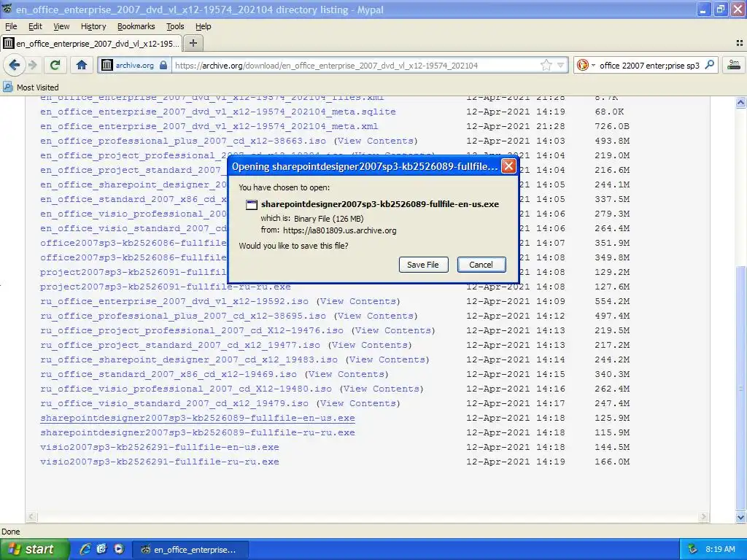Screen dimensions: 747x560
Task: Click the archive.org site identity icon
Action: [107, 65]
